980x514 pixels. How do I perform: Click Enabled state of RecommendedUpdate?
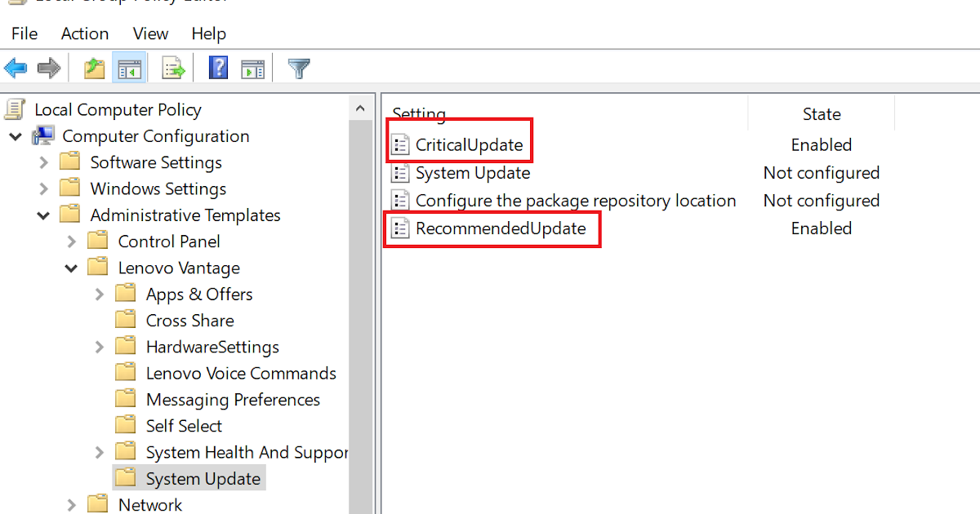tap(822, 228)
